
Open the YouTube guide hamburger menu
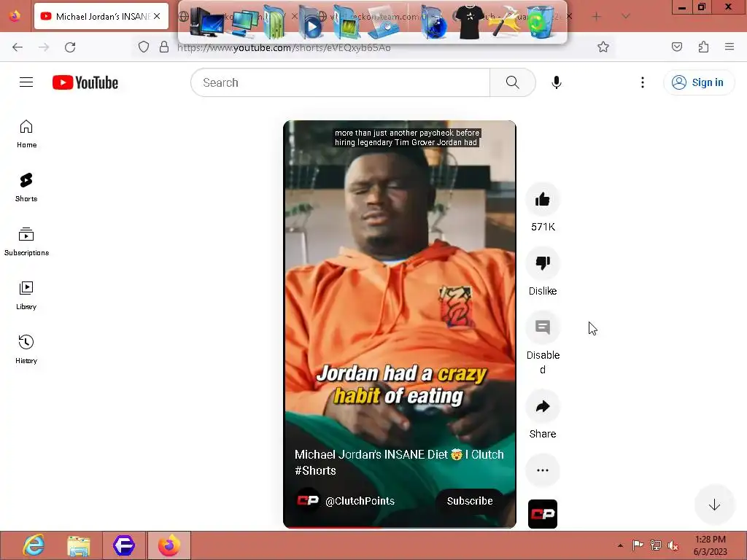(x=26, y=82)
